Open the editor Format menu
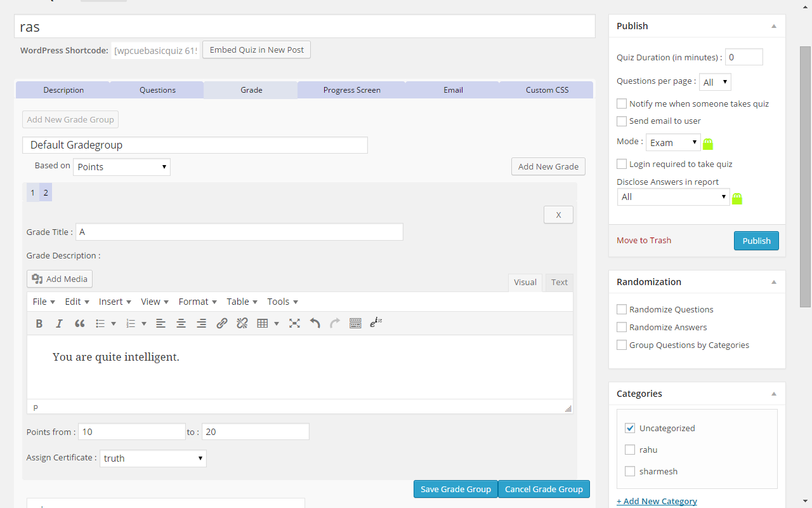Screen dimensions: 812x508 (197, 302)
